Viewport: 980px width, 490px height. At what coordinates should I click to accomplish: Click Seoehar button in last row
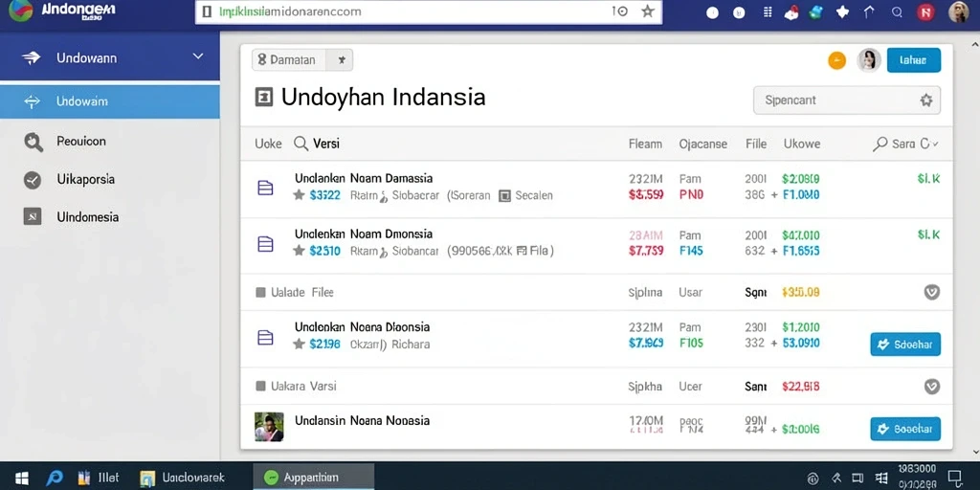(x=905, y=429)
